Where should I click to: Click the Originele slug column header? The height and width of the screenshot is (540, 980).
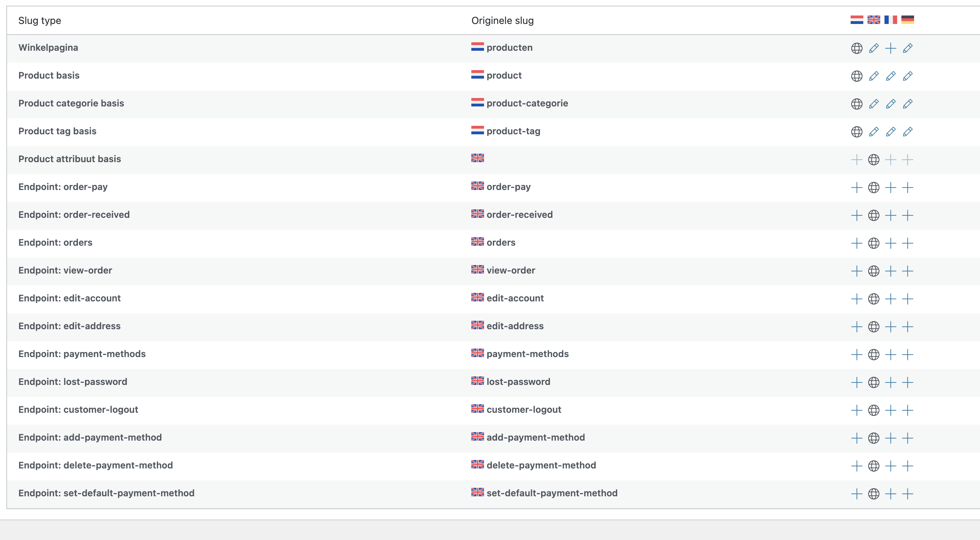click(x=503, y=20)
